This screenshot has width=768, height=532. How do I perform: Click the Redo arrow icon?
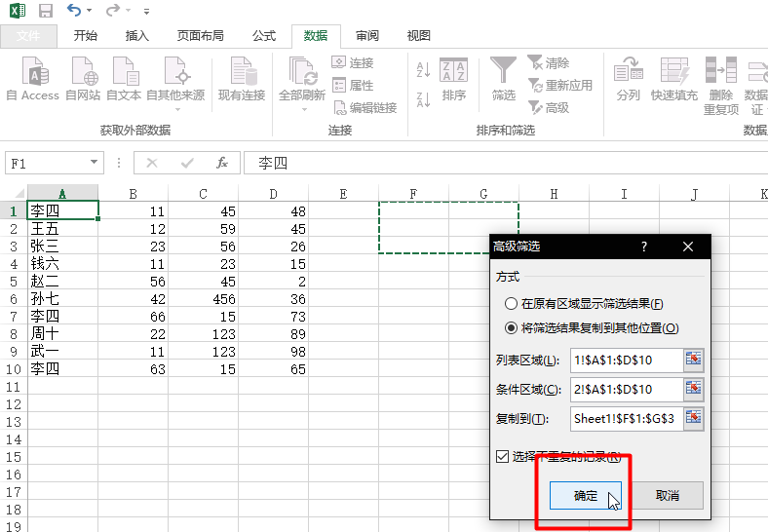pyautogui.click(x=113, y=10)
